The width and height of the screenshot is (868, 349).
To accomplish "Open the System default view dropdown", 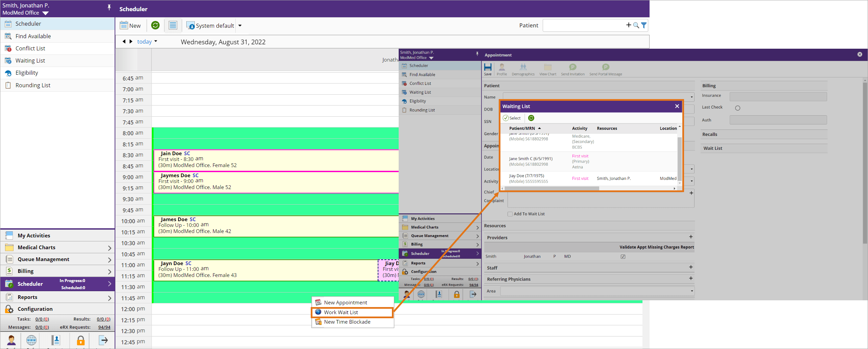I will click(240, 25).
